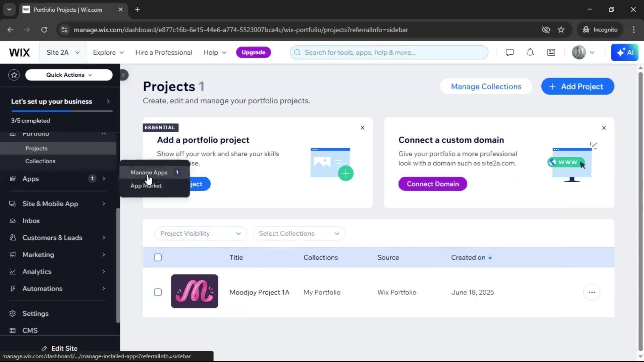644x362 pixels.
Task: Click the Connect Domain button
Action: pos(433,184)
